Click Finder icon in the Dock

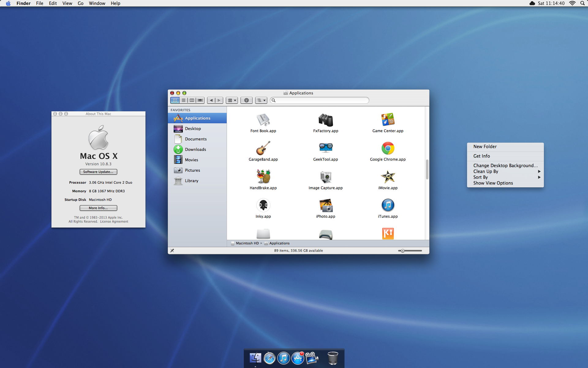(255, 358)
